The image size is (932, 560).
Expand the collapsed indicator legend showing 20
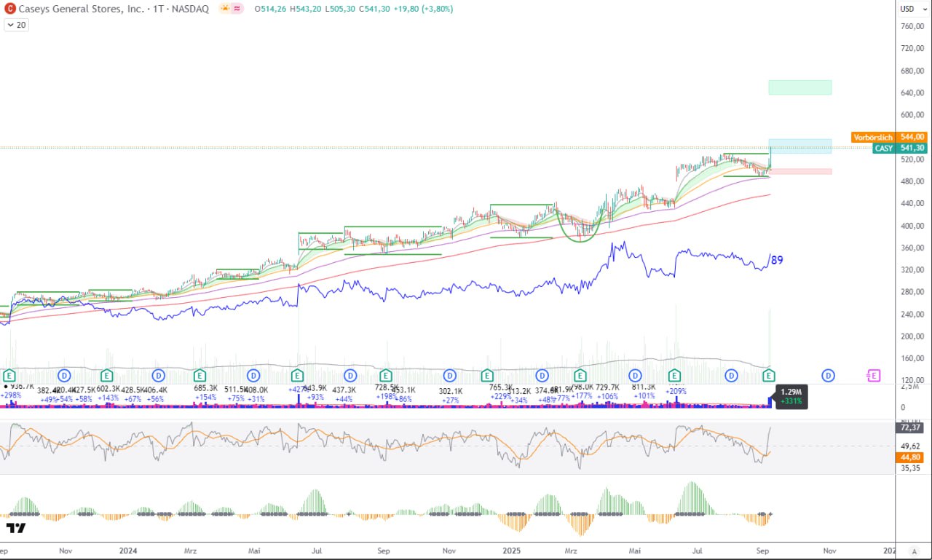16,25
